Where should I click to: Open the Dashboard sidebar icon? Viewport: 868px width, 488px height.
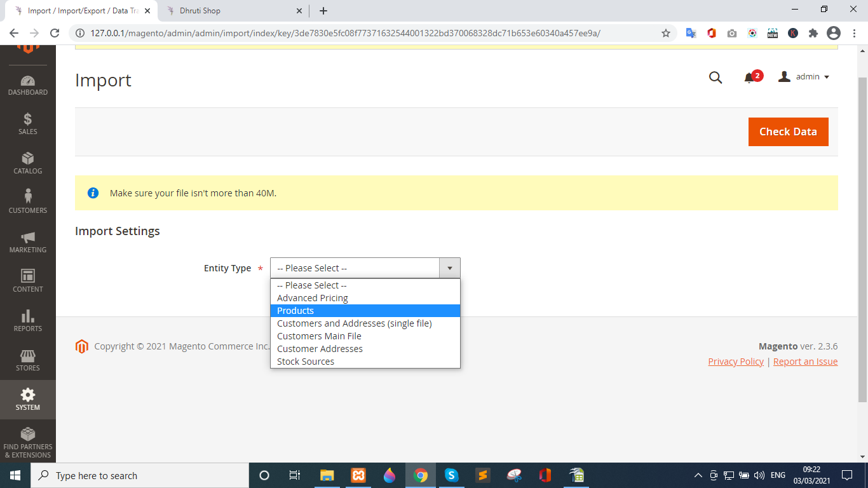27,86
